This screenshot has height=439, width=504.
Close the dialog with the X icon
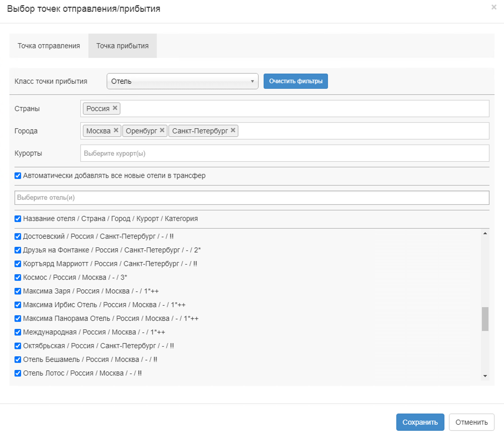(x=494, y=7)
